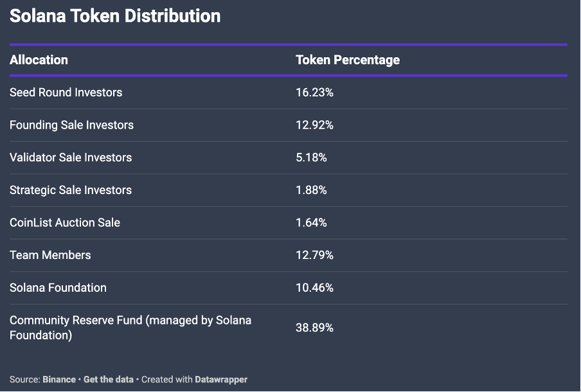Click the 12.92% percentage value
This screenshot has width=581, height=392.
[x=314, y=125]
